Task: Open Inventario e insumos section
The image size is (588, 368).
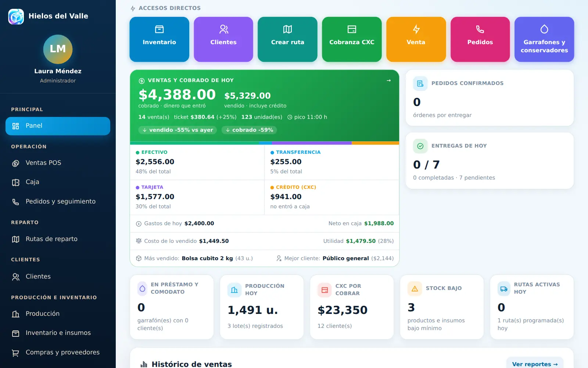Action: pos(58,333)
